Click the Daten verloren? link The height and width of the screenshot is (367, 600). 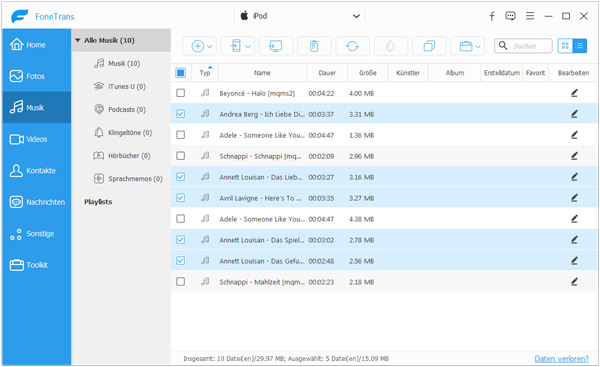tap(561, 359)
